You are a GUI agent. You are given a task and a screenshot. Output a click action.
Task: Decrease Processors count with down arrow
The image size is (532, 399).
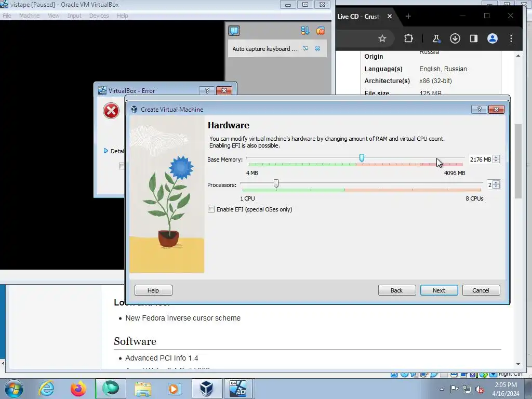496,187
